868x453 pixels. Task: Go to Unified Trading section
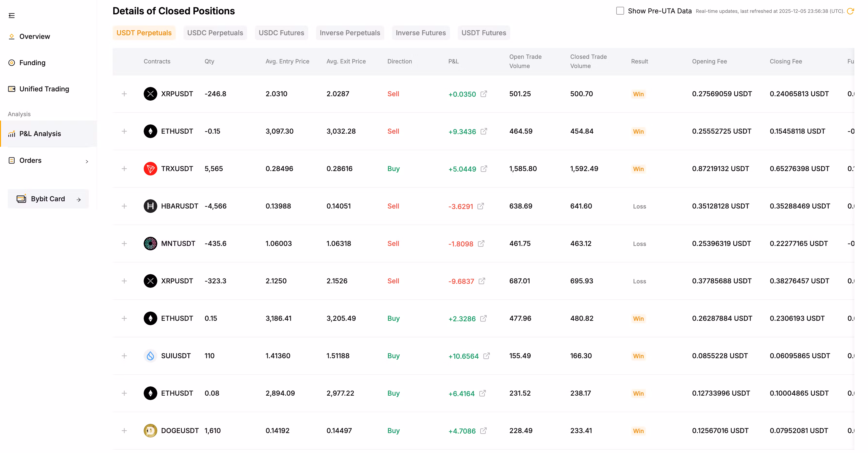click(44, 89)
